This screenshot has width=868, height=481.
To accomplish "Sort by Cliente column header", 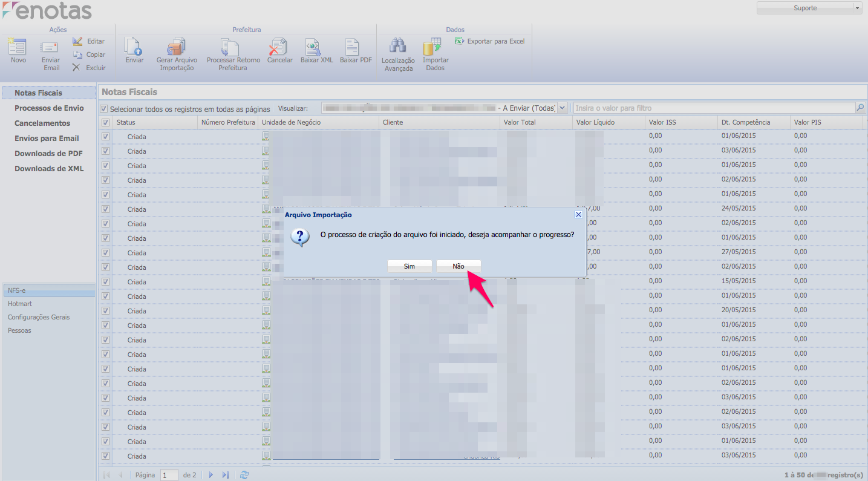I will tap(440, 122).
